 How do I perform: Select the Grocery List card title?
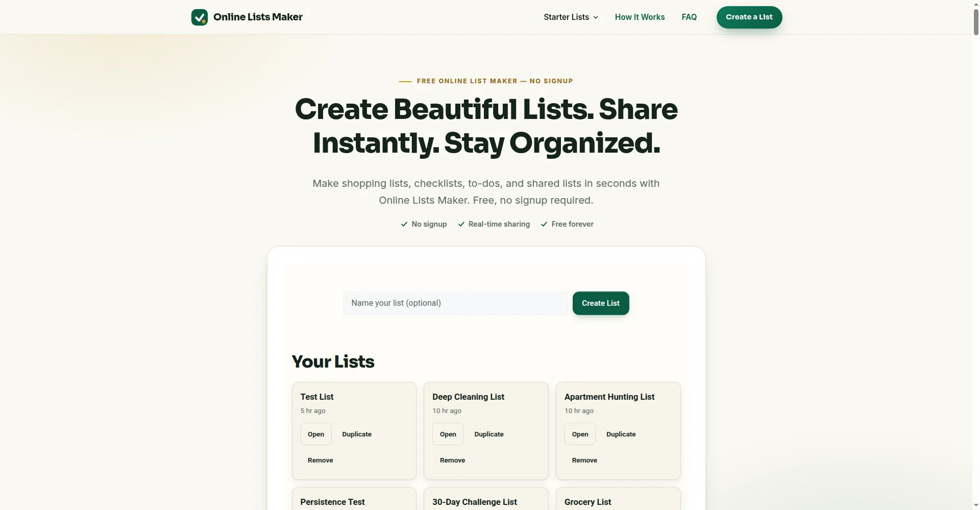[588, 502]
